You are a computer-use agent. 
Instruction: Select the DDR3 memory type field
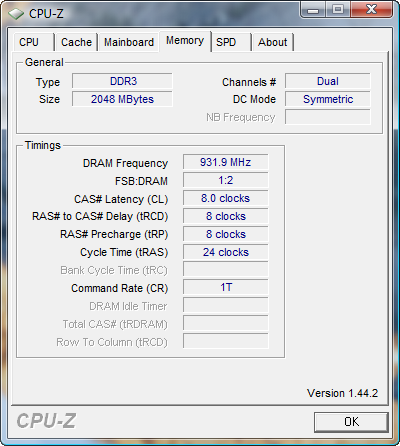click(x=122, y=81)
